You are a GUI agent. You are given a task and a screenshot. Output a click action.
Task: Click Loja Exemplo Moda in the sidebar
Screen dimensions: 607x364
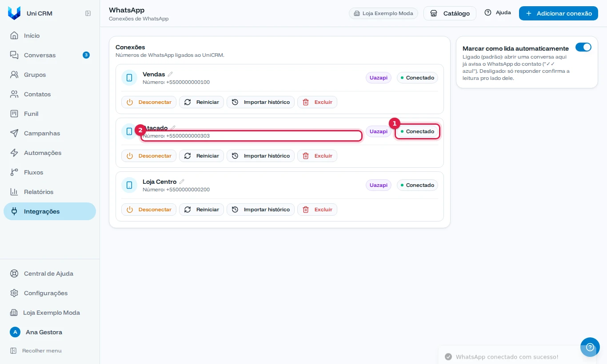point(50,313)
